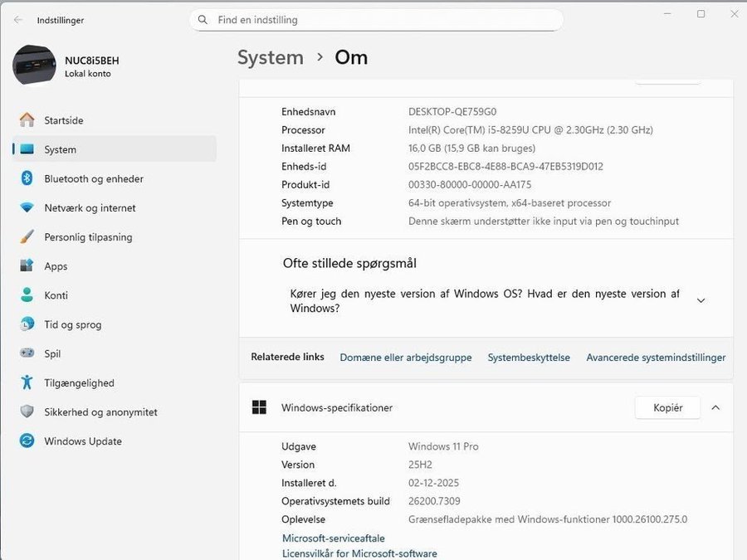Collapse the Windows-specifikationer section
Screen dimensions: 747x560
point(715,407)
